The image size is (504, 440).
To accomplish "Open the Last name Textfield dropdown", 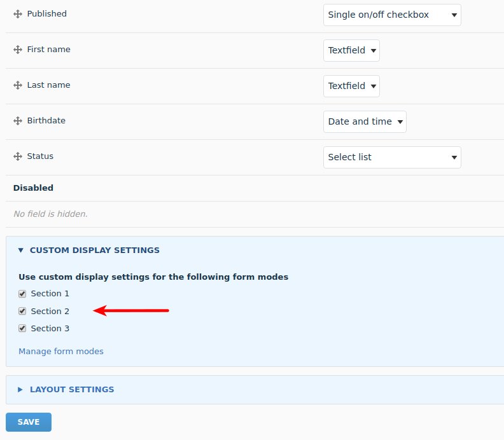I will point(351,86).
